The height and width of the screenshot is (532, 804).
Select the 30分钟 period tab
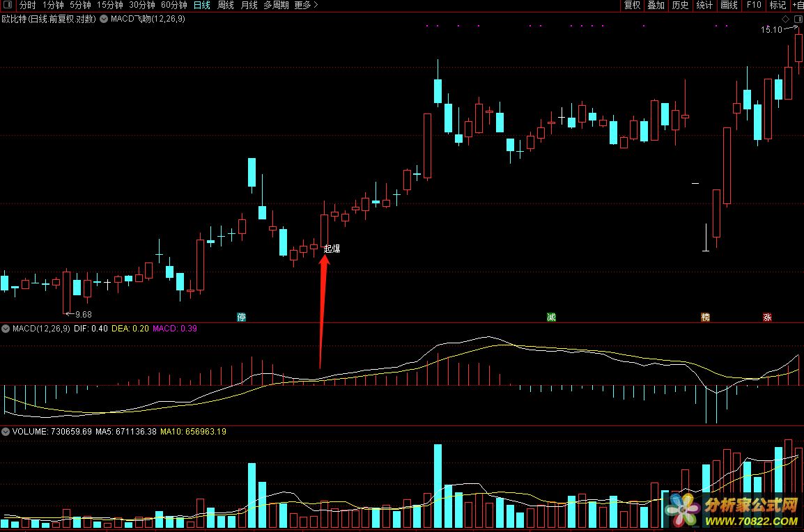point(142,5)
